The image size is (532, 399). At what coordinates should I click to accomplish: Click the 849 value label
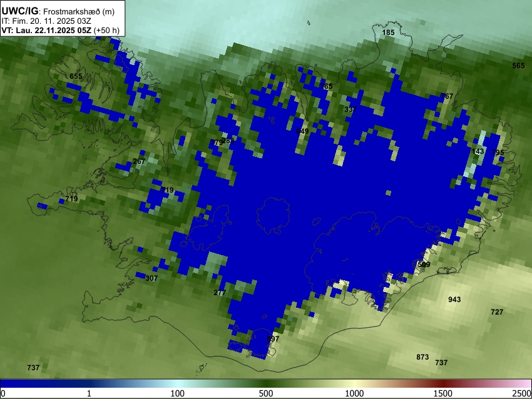[302, 131]
